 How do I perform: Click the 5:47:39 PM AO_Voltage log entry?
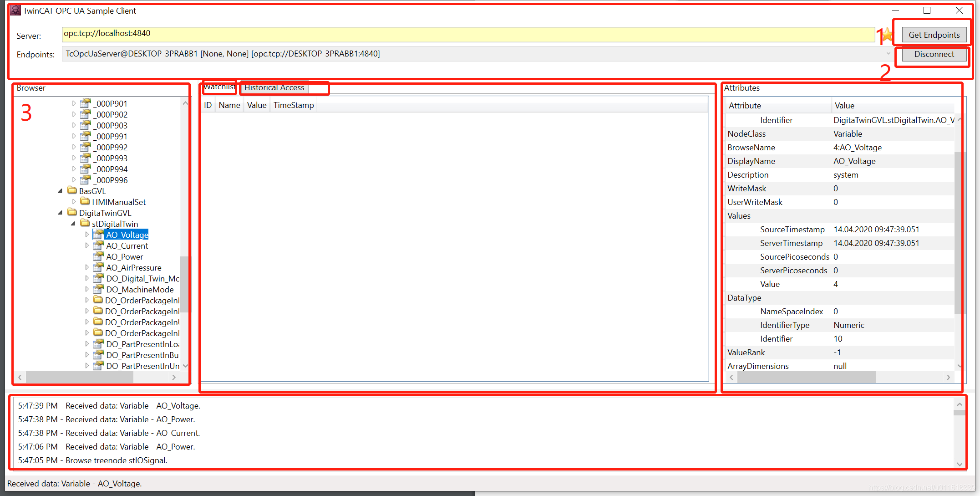coord(109,405)
